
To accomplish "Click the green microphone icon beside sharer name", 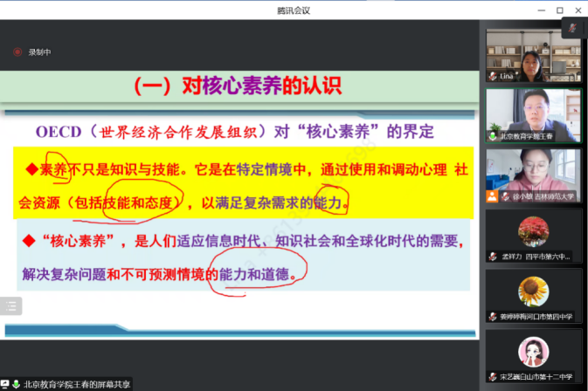I will point(16,384).
